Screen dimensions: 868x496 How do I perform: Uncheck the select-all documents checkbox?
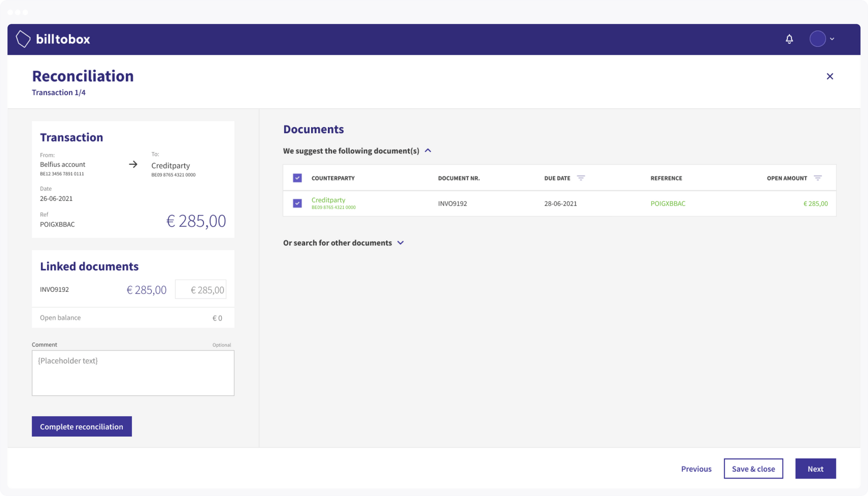pyautogui.click(x=297, y=178)
